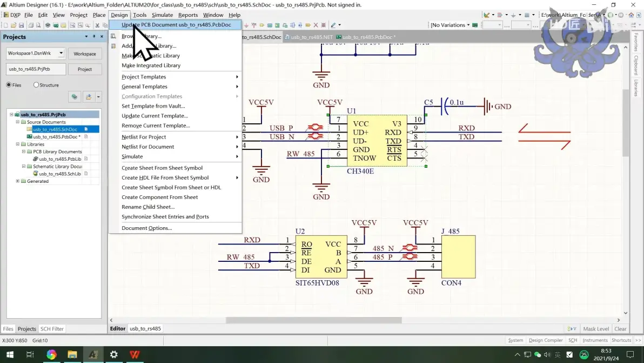Choose Update PCB Document usb_to_rs485.PcbDoc

point(176,25)
